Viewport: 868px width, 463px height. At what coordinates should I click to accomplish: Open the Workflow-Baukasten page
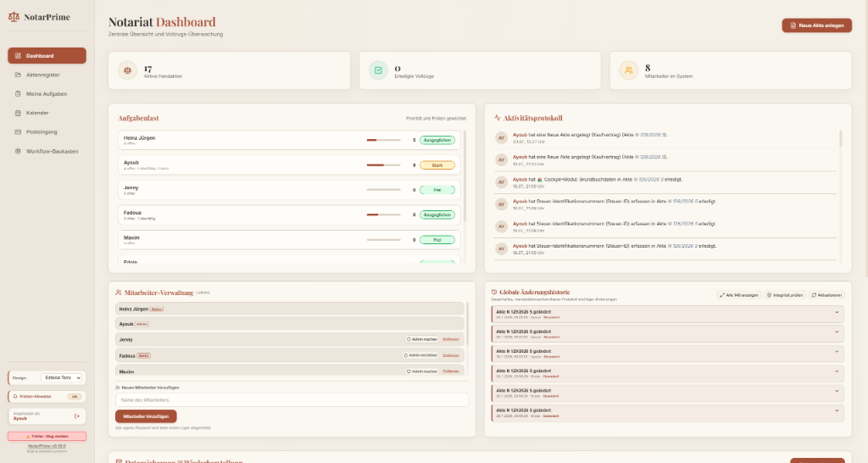[x=47, y=151]
